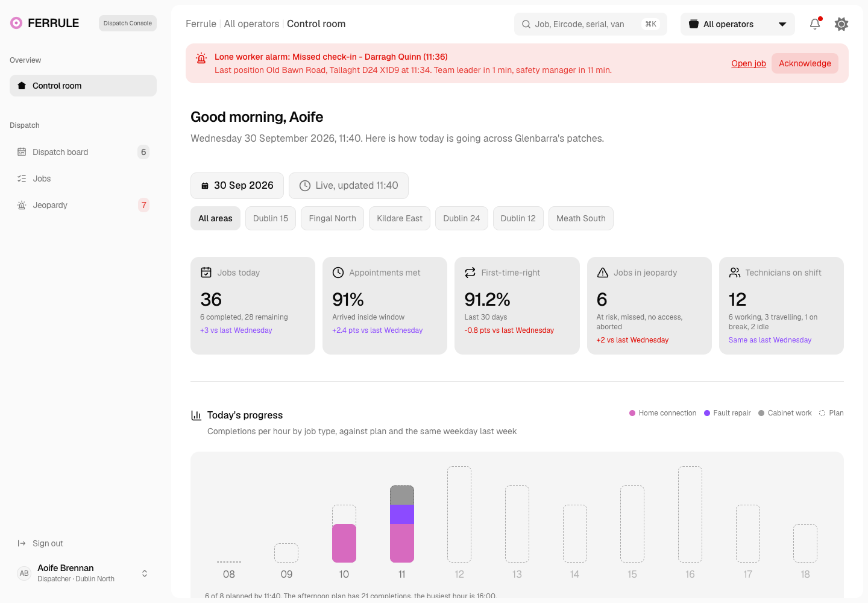Click Ferrule breadcrumb link
Viewport: 868px width, 603px height.
pos(201,24)
